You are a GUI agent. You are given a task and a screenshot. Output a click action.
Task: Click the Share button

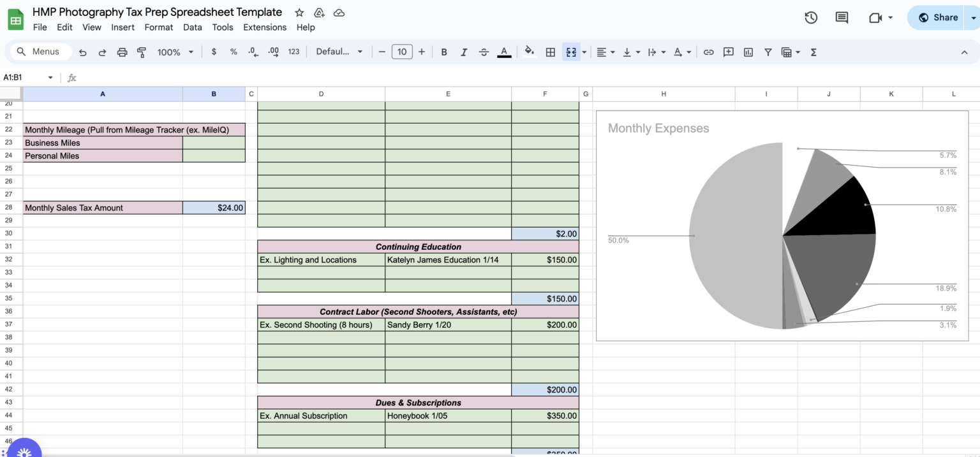click(938, 17)
